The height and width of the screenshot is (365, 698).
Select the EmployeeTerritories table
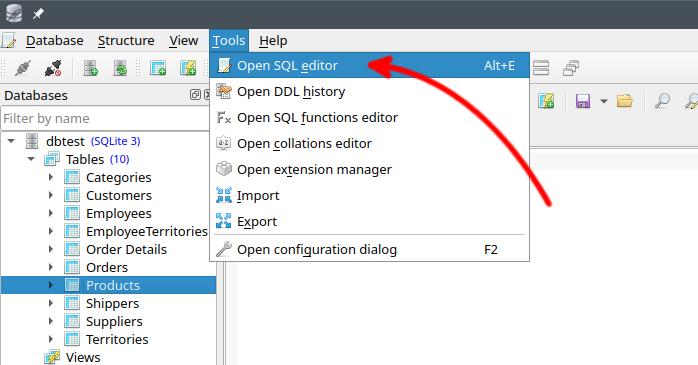tap(146, 231)
